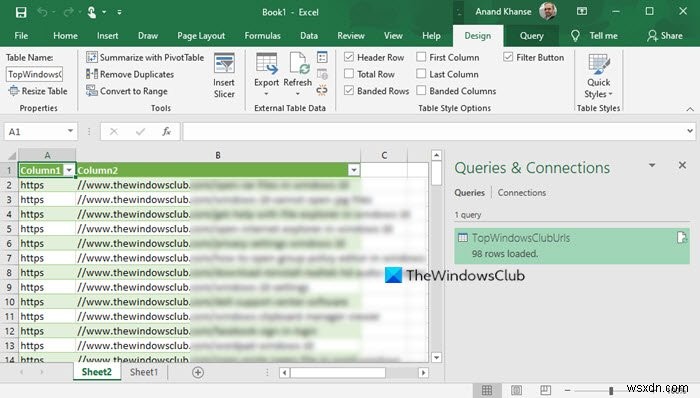This screenshot has width=700, height=398.
Task: Click the Select All corner triangle
Action: [12, 155]
